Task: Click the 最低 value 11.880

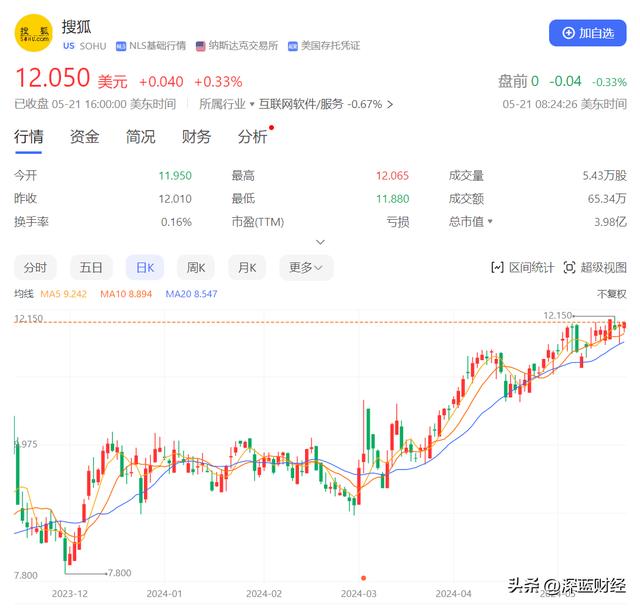Action: click(392, 199)
